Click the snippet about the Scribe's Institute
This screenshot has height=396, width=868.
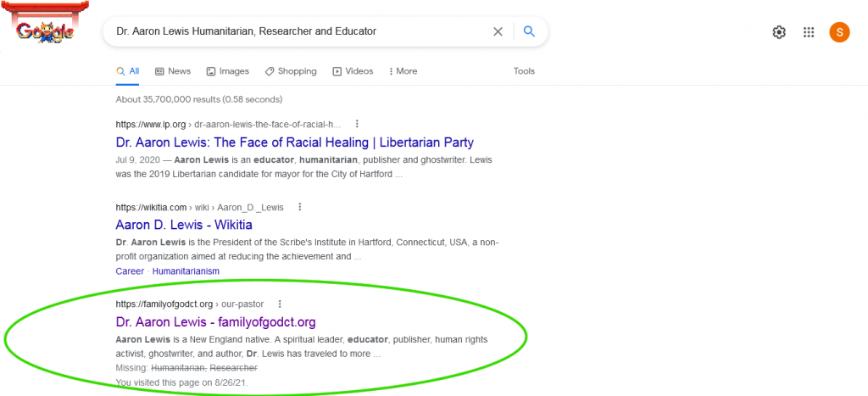[x=308, y=250]
